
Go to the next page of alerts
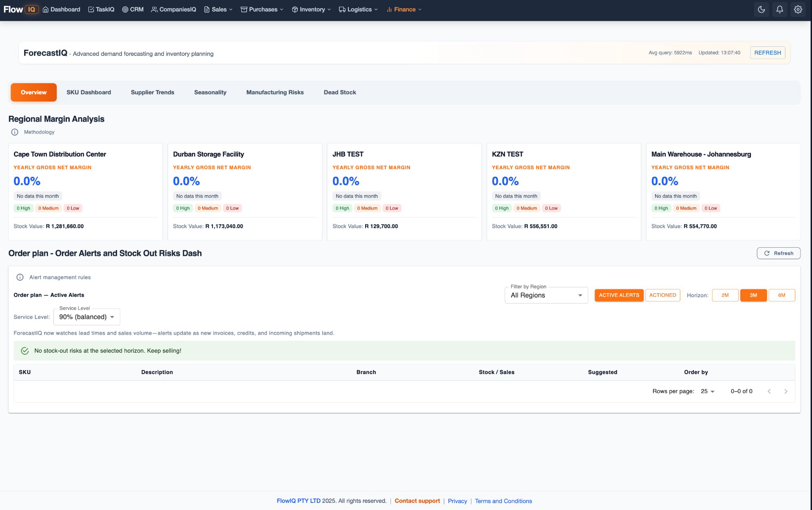(786, 391)
